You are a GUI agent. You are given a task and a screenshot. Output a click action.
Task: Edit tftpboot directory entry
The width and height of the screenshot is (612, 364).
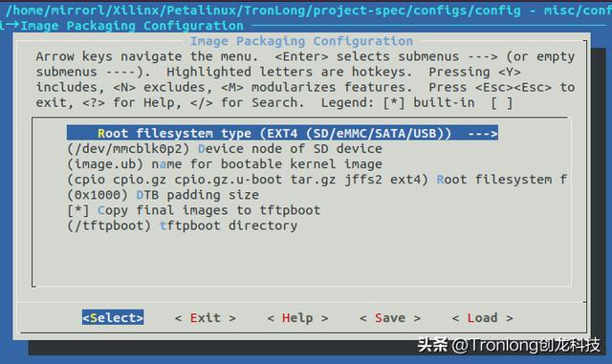tap(183, 225)
